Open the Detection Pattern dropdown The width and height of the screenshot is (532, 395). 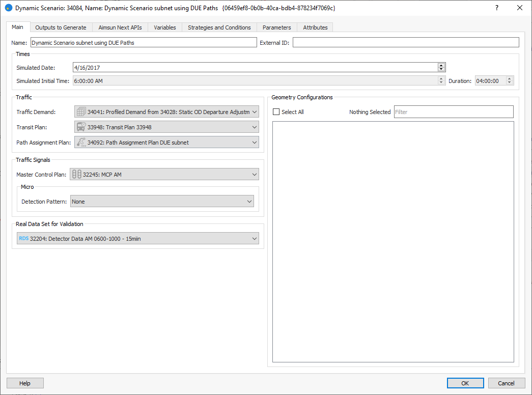click(x=249, y=202)
